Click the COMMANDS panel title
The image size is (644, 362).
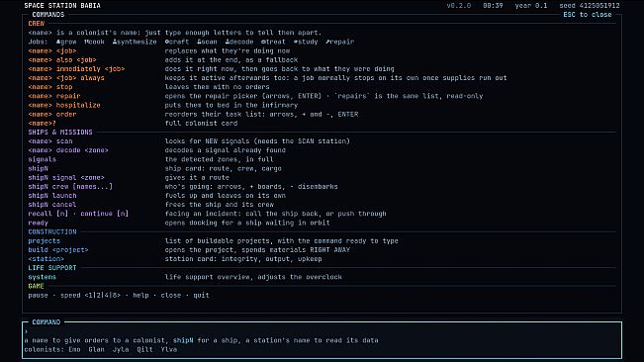[x=48, y=15]
